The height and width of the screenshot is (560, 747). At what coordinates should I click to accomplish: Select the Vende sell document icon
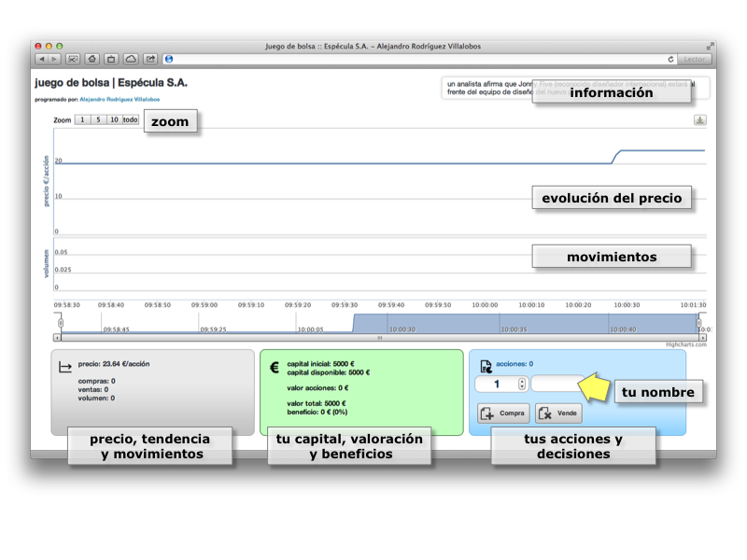click(x=543, y=413)
